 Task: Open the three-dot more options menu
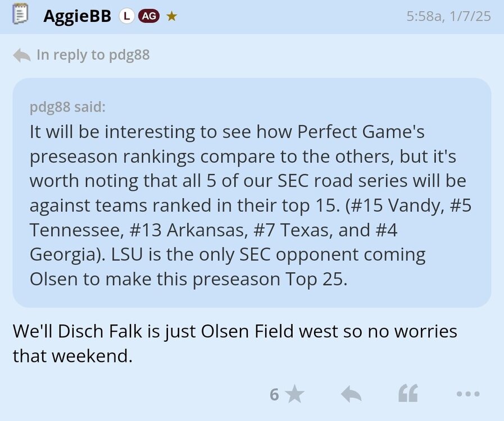click(467, 394)
